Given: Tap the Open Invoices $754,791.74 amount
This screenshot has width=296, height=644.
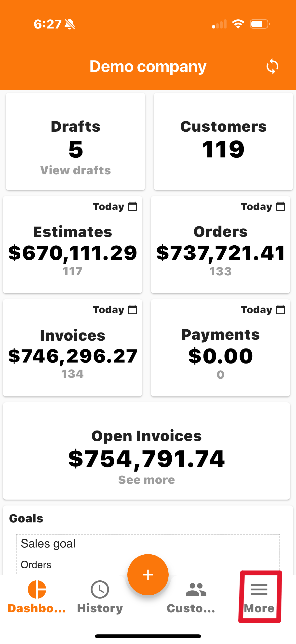Looking at the screenshot, I should pos(147,459).
